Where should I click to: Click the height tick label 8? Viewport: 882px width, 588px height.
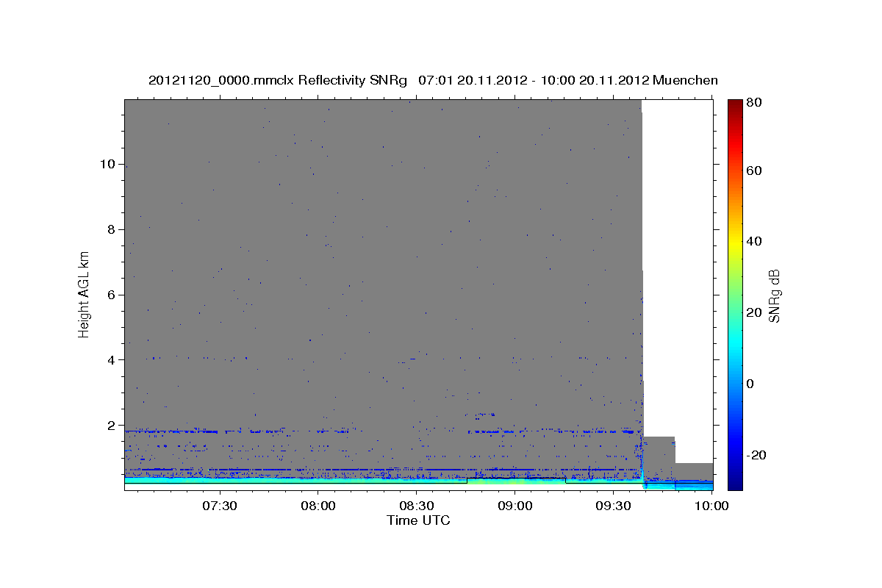click(110, 229)
